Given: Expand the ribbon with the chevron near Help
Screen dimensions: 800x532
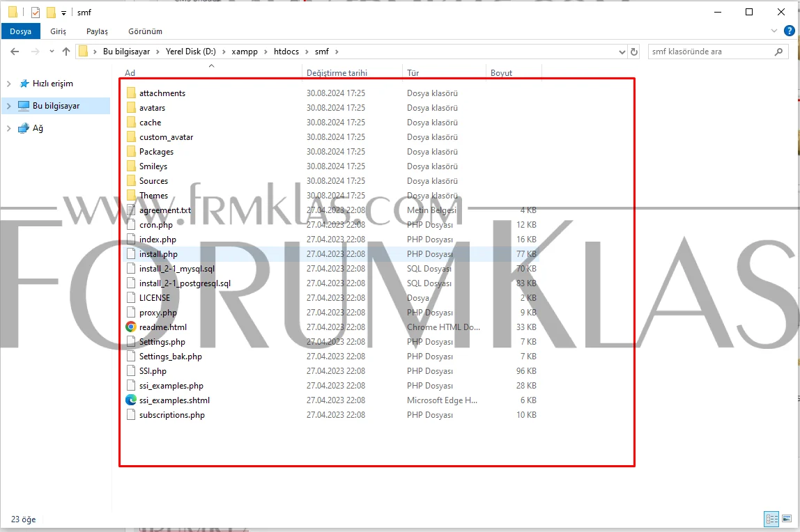Looking at the screenshot, I should point(774,31).
